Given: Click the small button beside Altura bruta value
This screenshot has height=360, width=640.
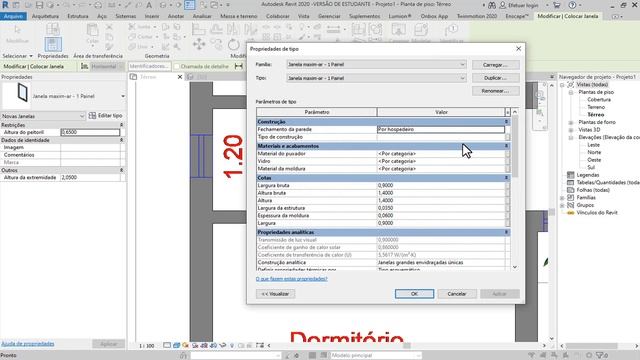Looking at the screenshot, I should [x=507, y=193].
